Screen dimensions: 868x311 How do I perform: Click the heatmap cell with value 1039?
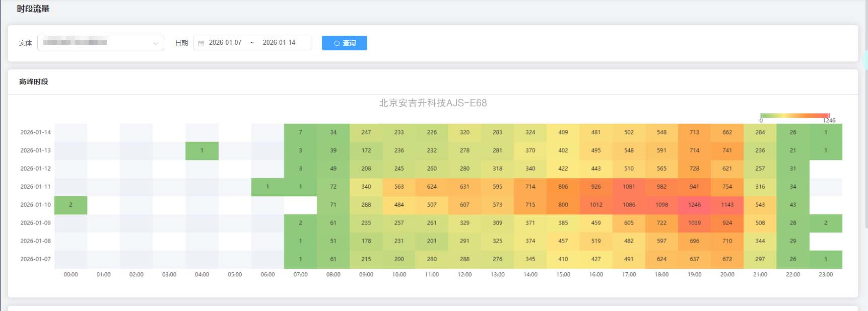pos(694,223)
